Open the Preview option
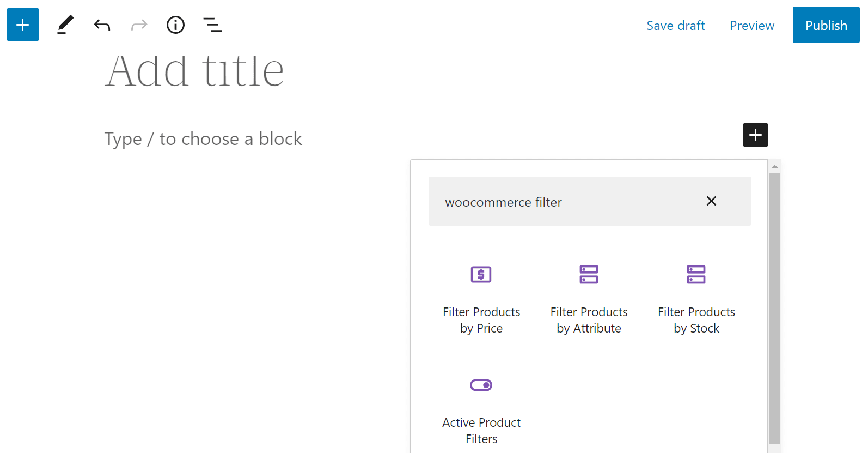 tap(751, 25)
